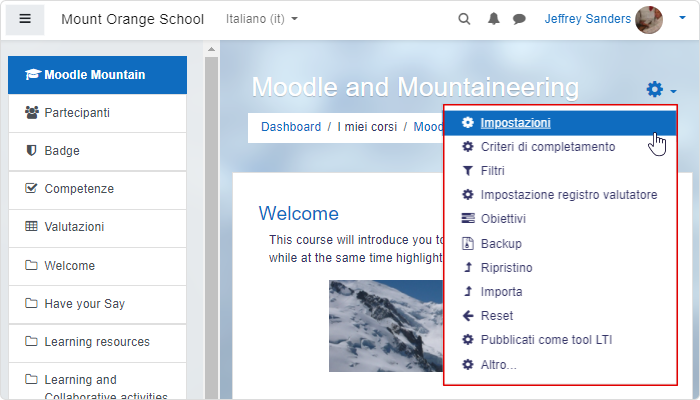Choose Altro... from the gear menu

click(560, 365)
